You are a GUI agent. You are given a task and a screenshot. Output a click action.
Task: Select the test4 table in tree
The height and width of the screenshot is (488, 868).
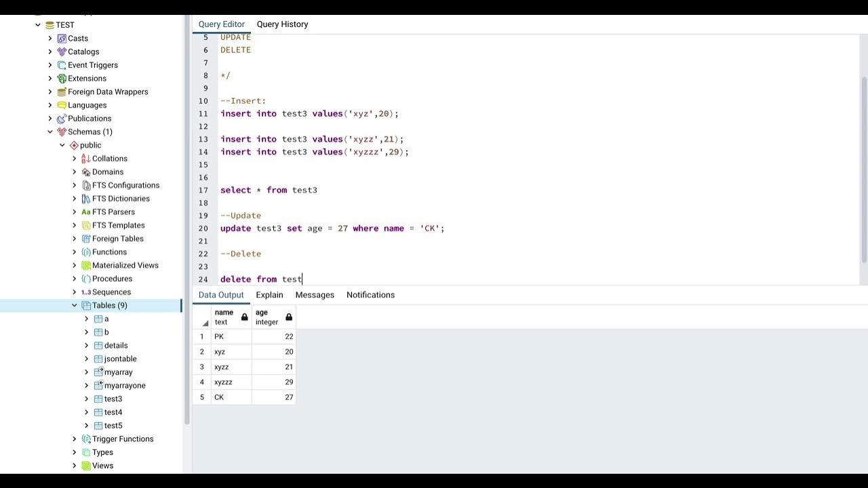tap(113, 412)
